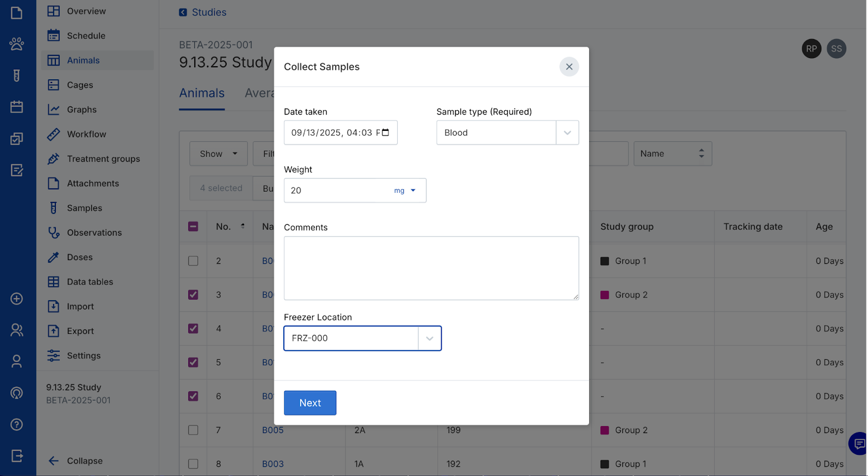Click the paw print animals icon in left rail
Screen dimensions: 868x476
tap(17, 44)
